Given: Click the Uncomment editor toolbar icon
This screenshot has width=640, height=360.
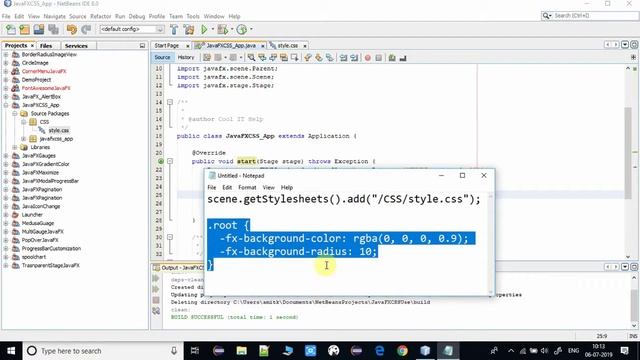Looking at the screenshot, I should coord(403,58).
